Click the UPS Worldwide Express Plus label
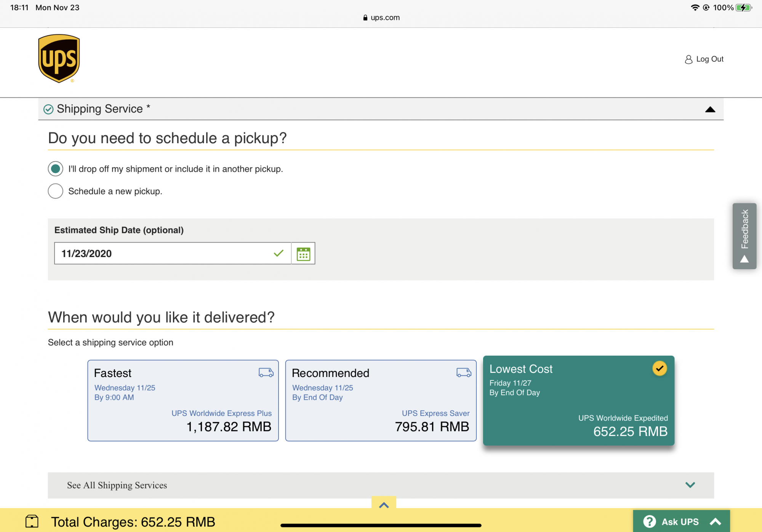762x532 pixels. [221, 413]
